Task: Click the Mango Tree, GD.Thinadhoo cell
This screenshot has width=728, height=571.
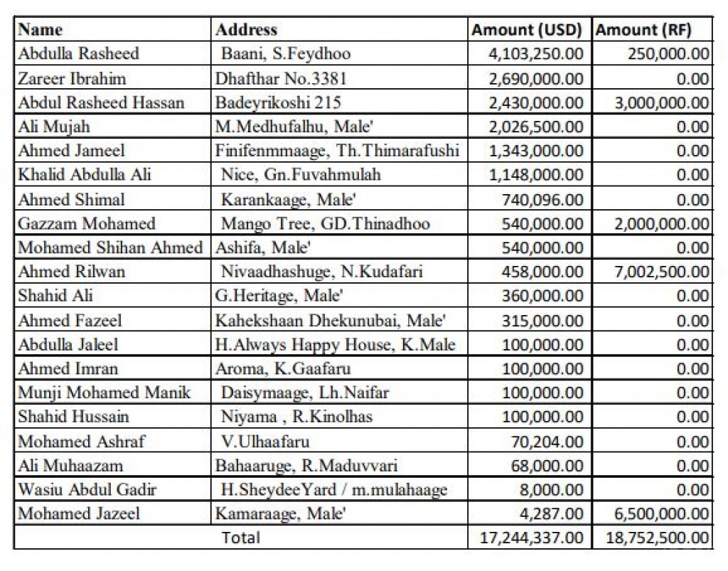Action: [339, 223]
